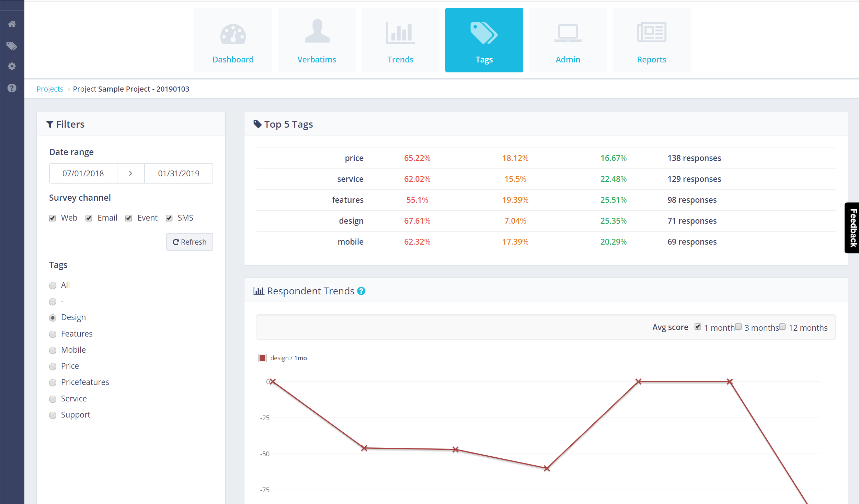This screenshot has height=504, width=859.
Task: Select the Support tag radio button
Action: 53,415
